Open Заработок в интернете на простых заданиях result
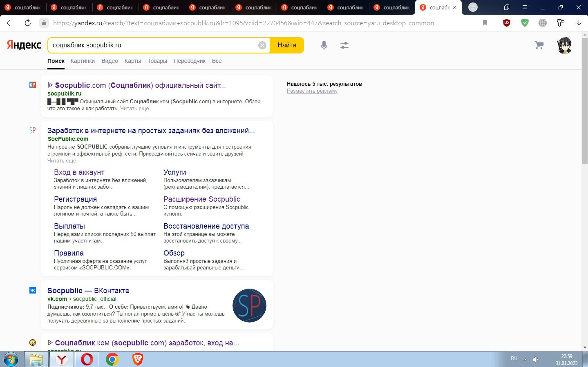Viewport: 588px width, 367px height. (x=151, y=131)
